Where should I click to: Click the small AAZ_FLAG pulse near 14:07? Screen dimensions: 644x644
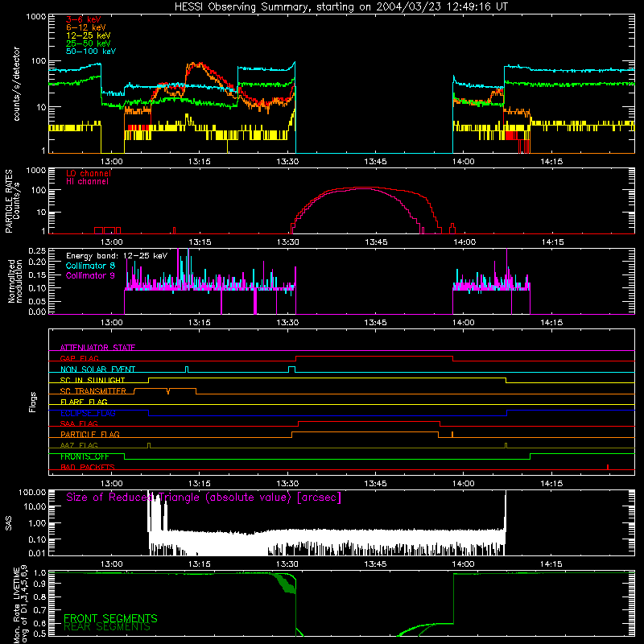[506, 446]
